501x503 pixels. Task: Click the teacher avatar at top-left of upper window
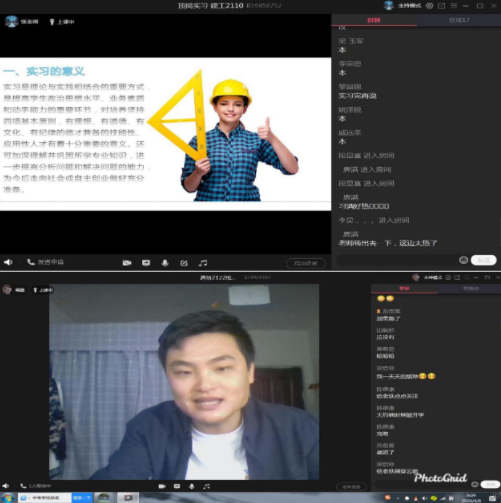click(x=11, y=22)
